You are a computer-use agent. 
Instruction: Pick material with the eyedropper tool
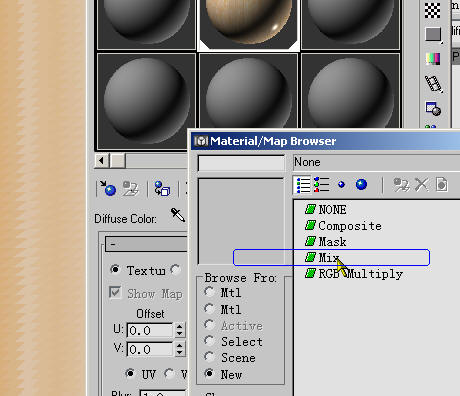(x=178, y=215)
